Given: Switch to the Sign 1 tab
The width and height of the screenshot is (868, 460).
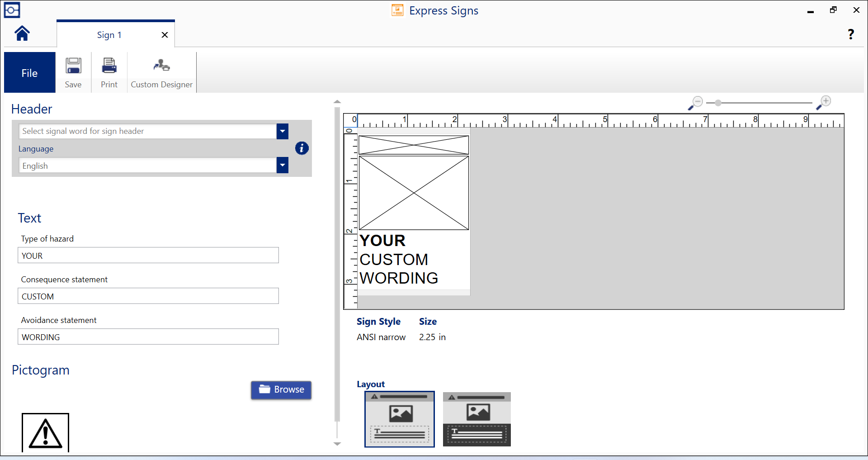Looking at the screenshot, I should (x=109, y=35).
